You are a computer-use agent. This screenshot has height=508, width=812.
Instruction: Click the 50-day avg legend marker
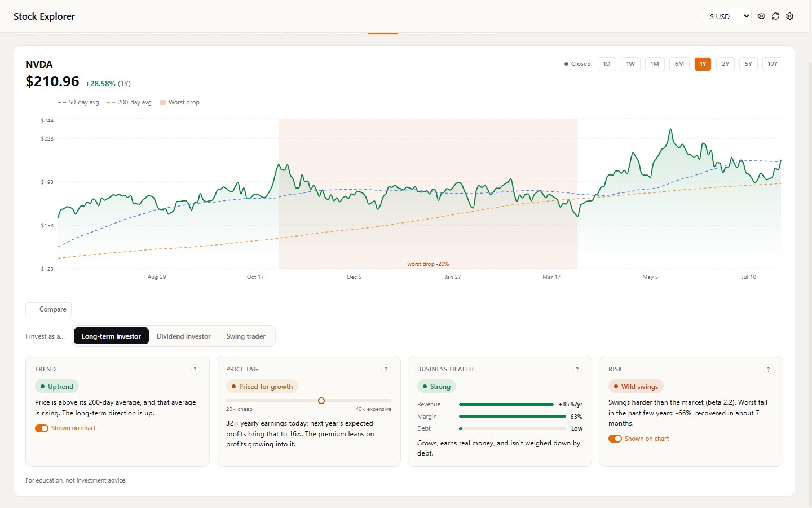click(61, 103)
